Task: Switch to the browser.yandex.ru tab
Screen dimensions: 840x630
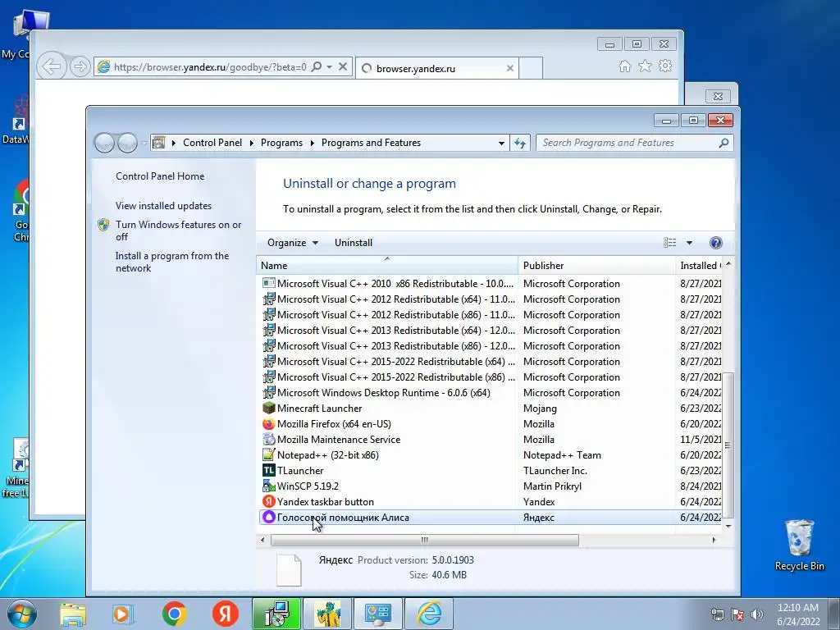Action: click(436, 68)
